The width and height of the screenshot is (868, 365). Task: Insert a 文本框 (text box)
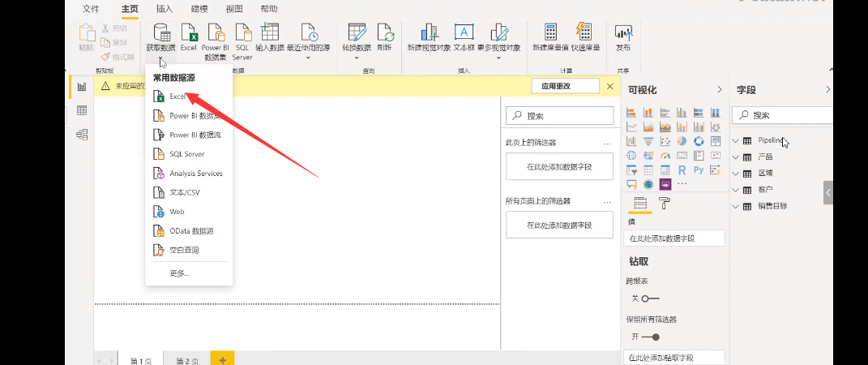(x=464, y=32)
